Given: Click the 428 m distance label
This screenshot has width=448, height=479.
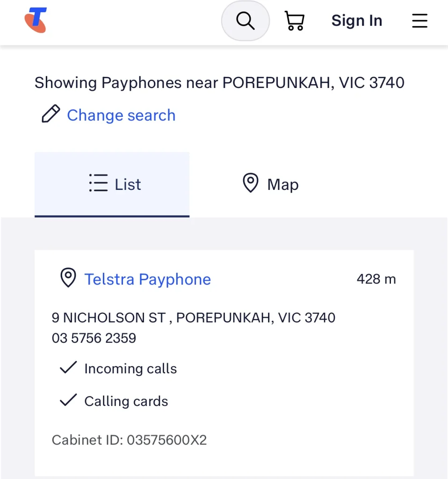Looking at the screenshot, I should (376, 279).
